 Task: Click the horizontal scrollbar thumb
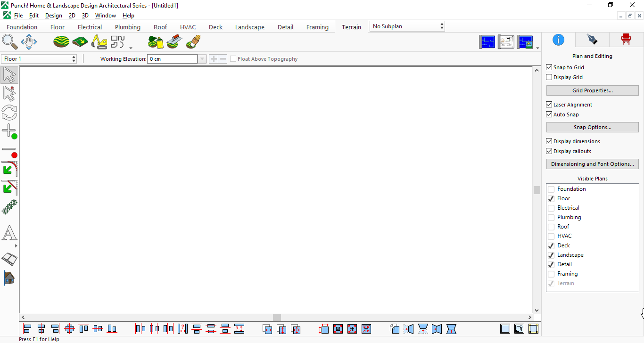point(277,318)
